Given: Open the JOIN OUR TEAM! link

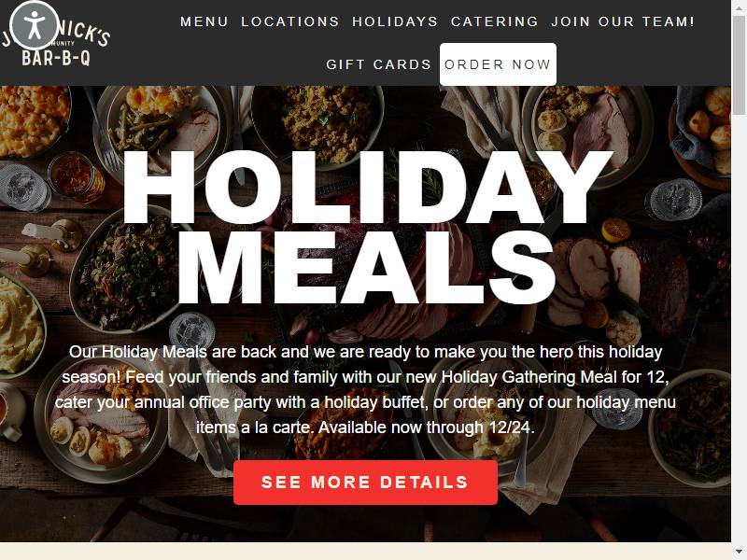Looking at the screenshot, I should coord(623,21).
